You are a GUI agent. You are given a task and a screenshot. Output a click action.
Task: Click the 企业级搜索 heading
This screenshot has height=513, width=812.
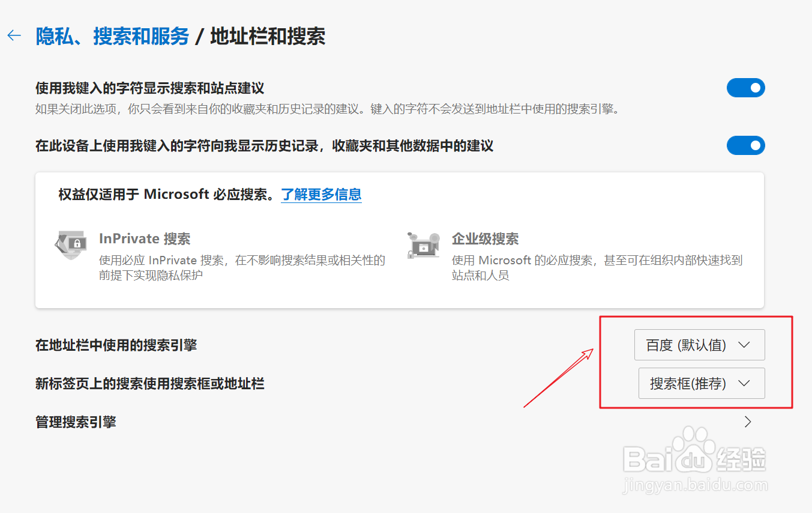click(x=485, y=238)
